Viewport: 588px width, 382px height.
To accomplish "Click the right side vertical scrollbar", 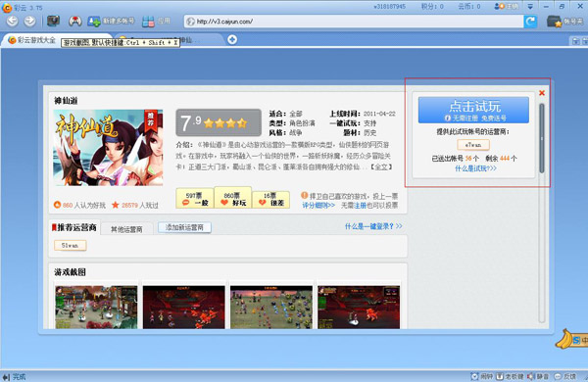I will [x=541, y=138].
